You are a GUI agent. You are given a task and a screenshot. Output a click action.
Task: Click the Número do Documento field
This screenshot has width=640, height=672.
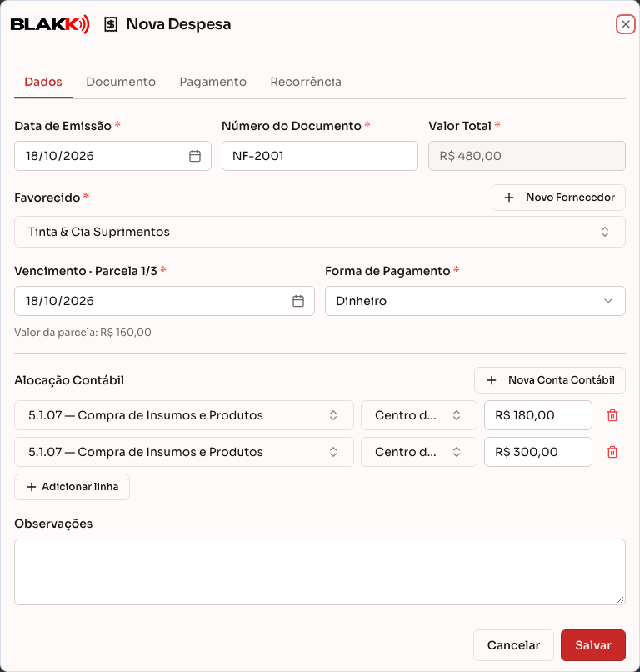coord(319,156)
